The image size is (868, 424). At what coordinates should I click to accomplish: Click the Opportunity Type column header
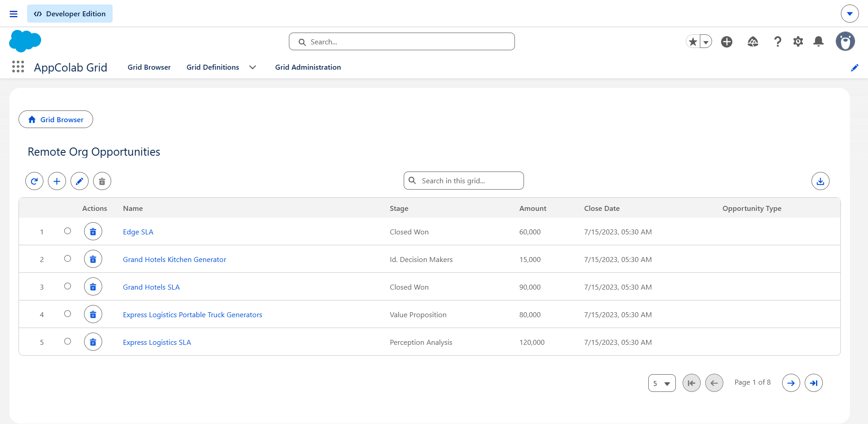pyautogui.click(x=752, y=208)
